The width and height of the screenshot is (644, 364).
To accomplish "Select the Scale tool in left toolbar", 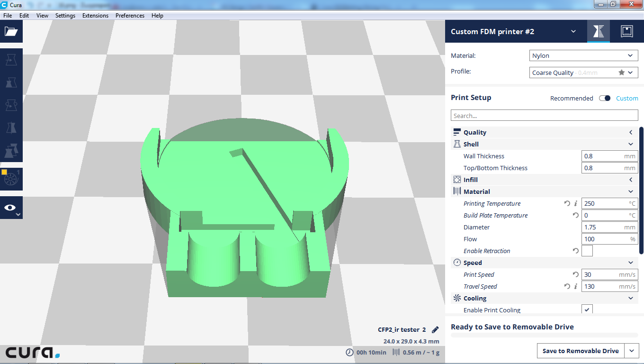I will pyautogui.click(x=11, y=82).
